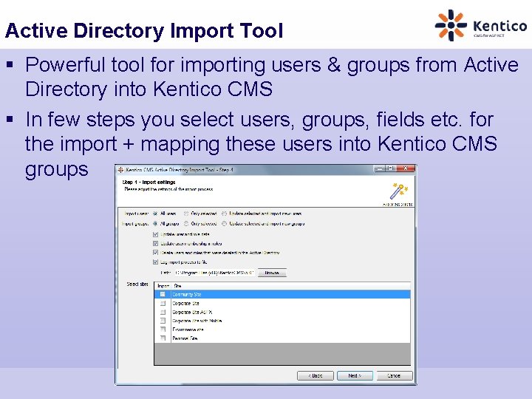Select the 'Corporate Site' row text
Viewport: 532px width, 399px height.
point(185,303)
